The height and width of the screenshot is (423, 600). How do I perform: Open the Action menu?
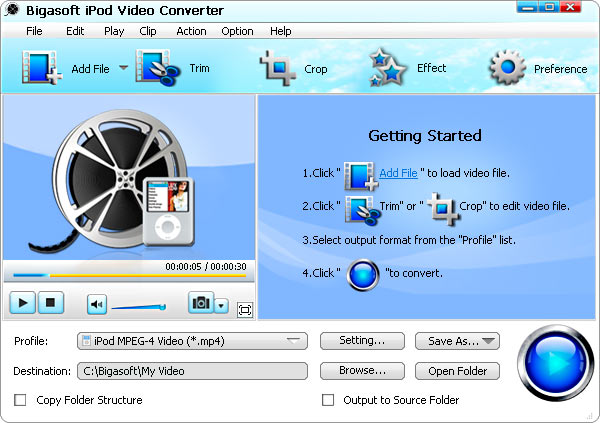[191, 31]
